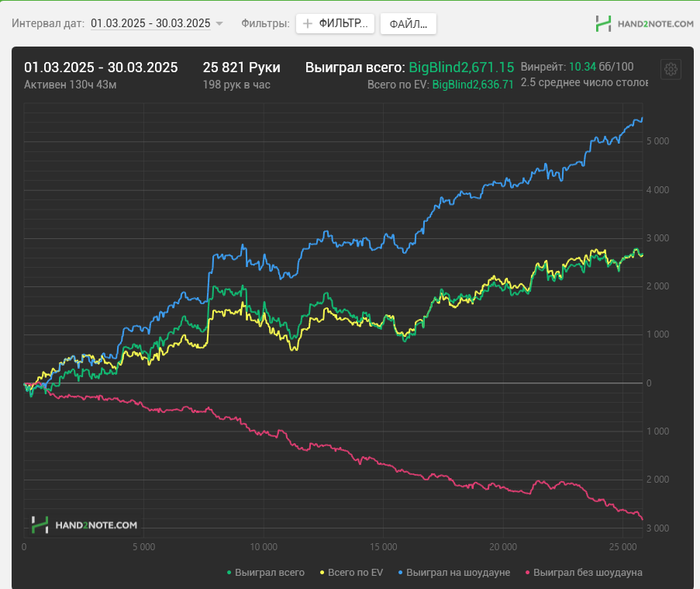Click the 2.5 среднее число столов text
This screenshot has height=589, width=700.
[584, 83]
